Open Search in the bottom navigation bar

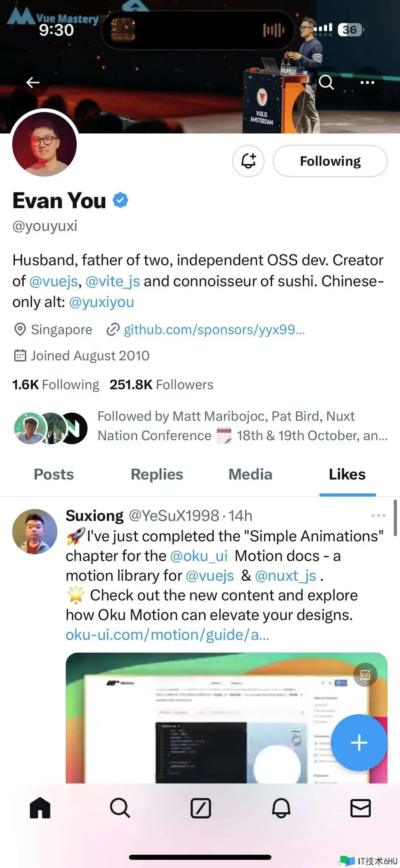click(120, 808)
